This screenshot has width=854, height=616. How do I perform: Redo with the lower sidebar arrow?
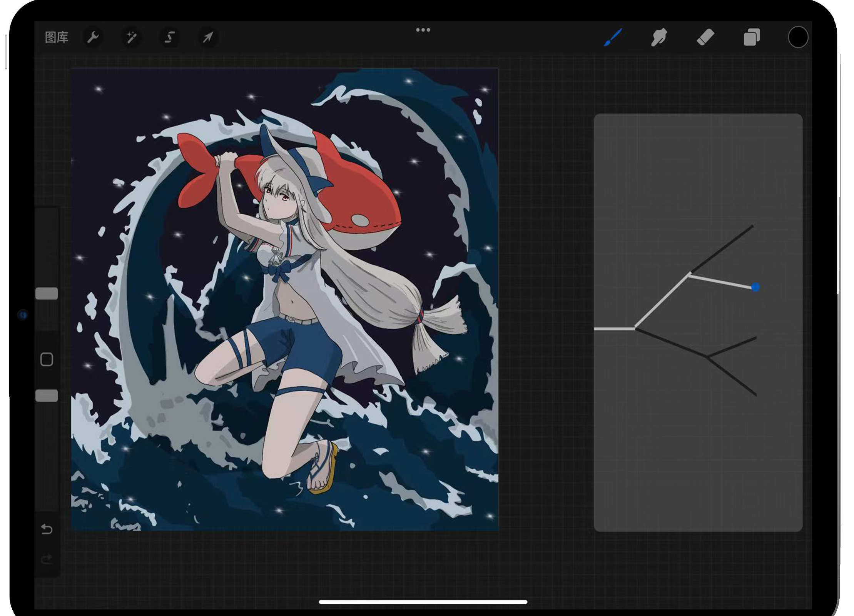pyautogui.click(x=47, y=559)
